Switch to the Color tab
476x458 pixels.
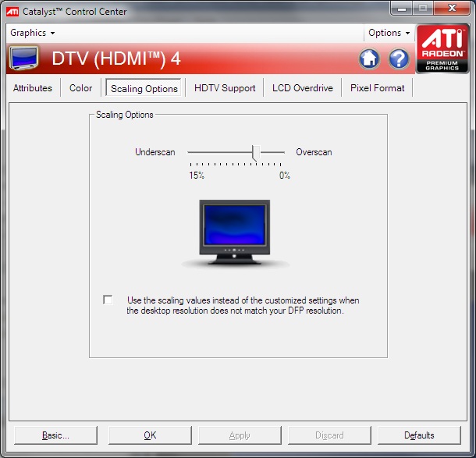pos(80,88)
